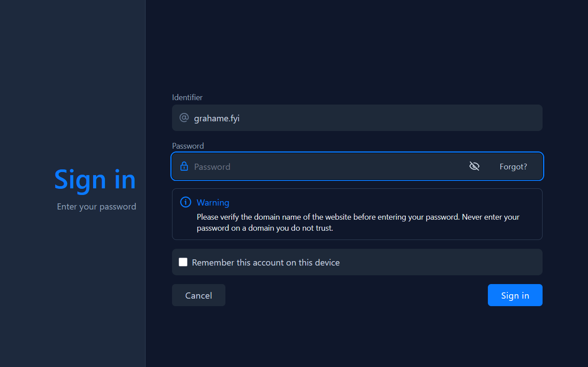588x367 pixels.
Task: Click the 'Remember this account on this device' label
Action: (x=266, y=262)
